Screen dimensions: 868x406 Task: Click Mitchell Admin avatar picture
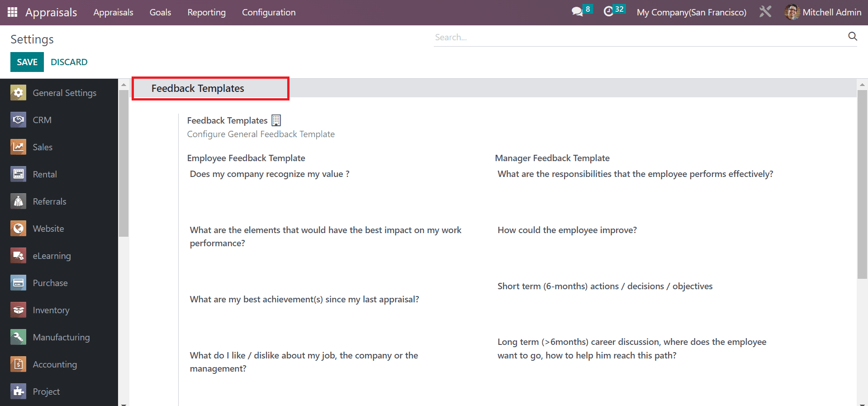tap(792, 12)
